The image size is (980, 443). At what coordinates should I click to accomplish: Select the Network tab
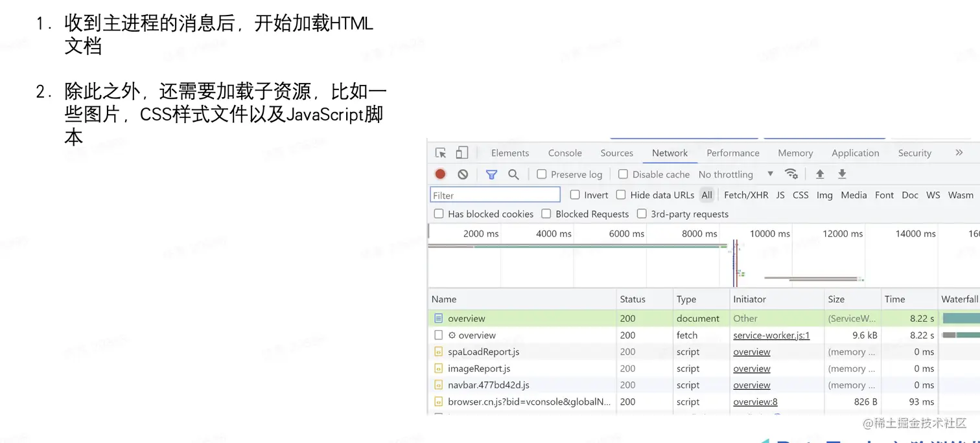[670, 153]
